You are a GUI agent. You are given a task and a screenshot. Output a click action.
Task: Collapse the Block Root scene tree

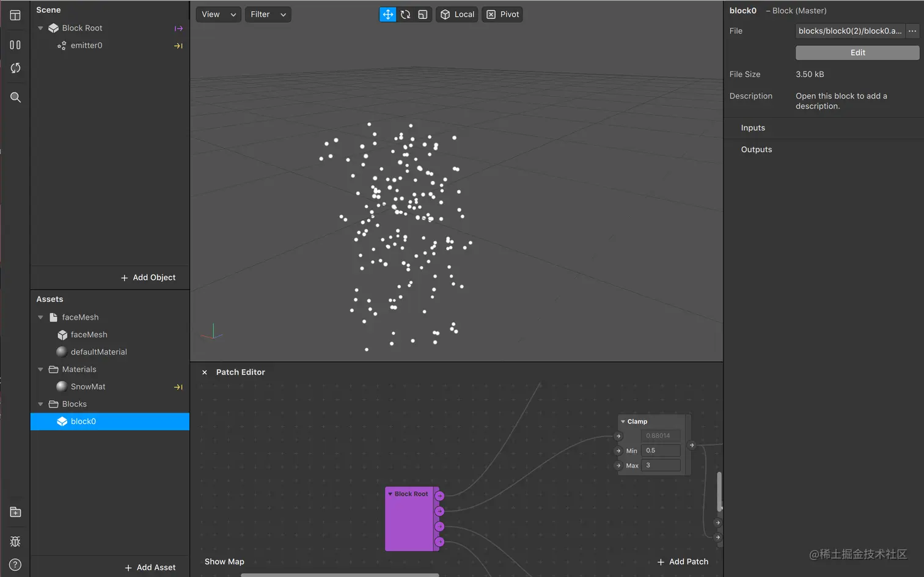click(x=40, y=28)
